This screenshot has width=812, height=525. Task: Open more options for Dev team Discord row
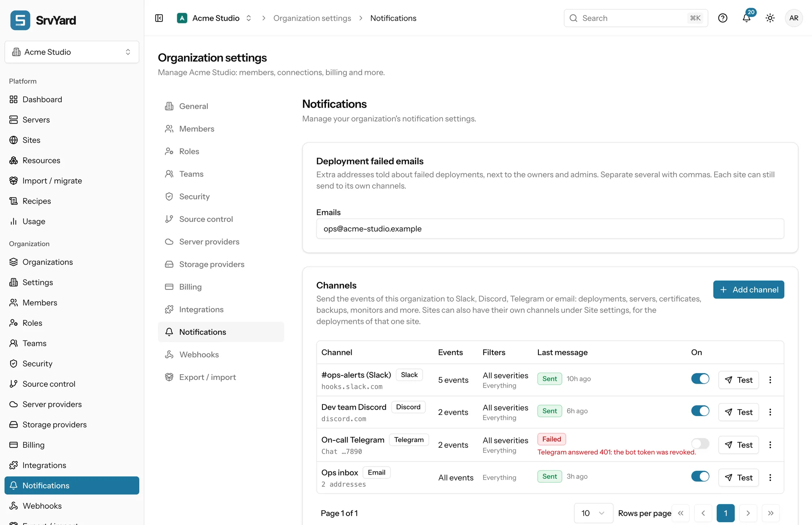[770, 412]
